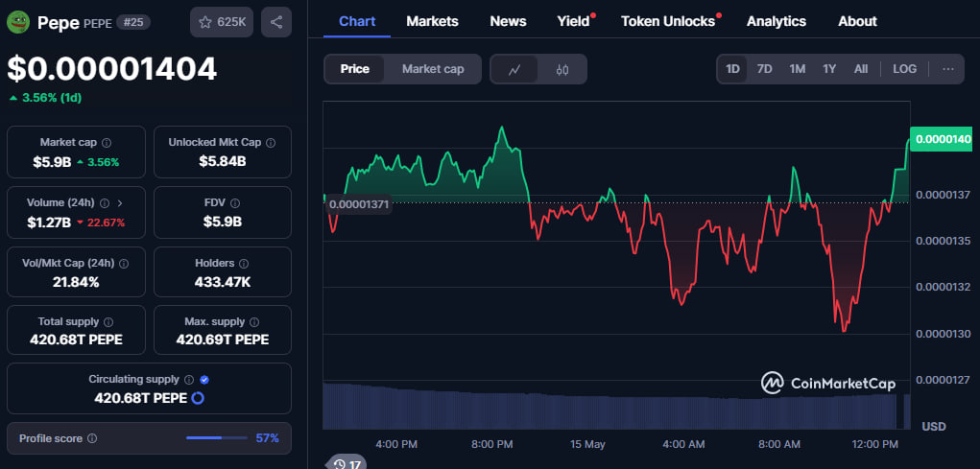The image size is (980, 469).
Task: Toggle LOG scale on chart
Action: coord(904,69)
